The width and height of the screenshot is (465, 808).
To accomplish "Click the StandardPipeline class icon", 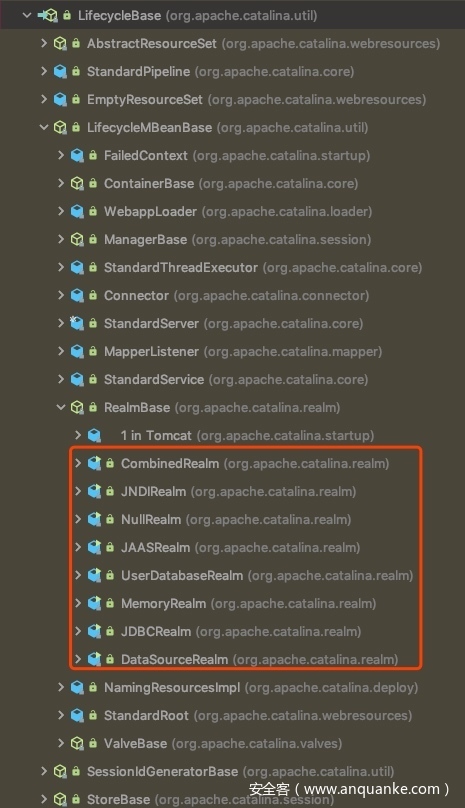I will (60, 72).
